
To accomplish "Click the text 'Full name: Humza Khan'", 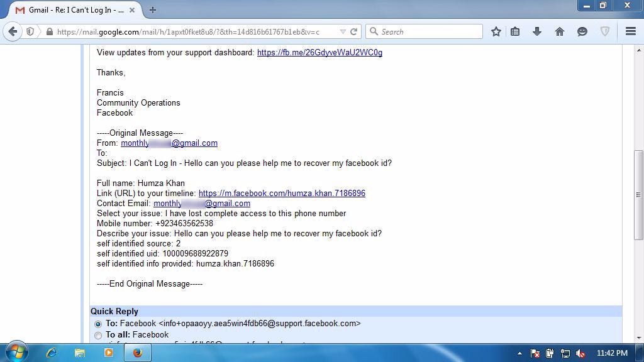I will (141, 183).
